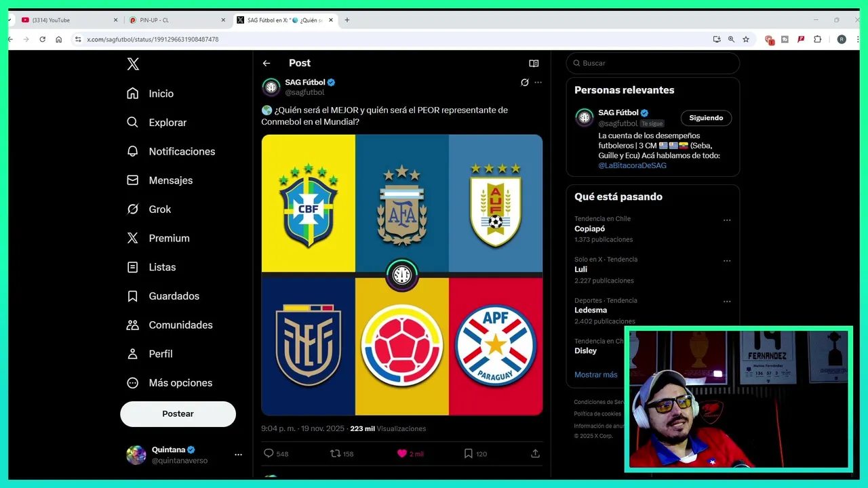Open Premium page
This screenshot has height=488, width=868.
[158, 238]
